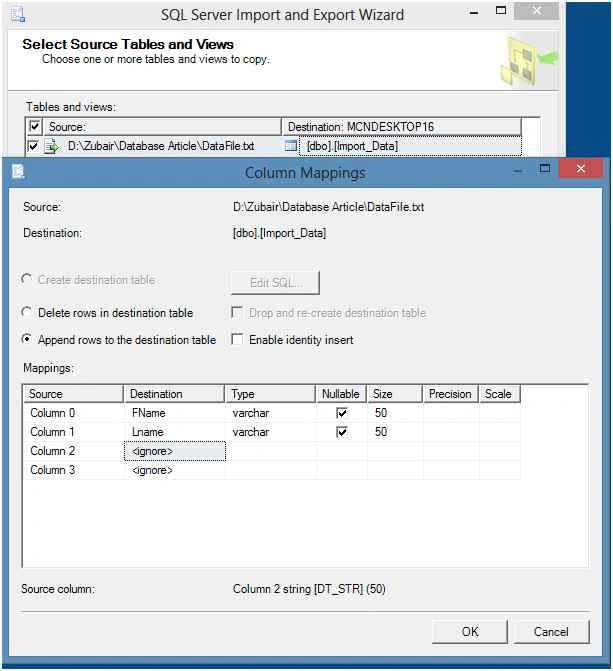Click the Destination column header in Mappings
The width and height of the screenshot is (613, 671).
coord(174,394)
